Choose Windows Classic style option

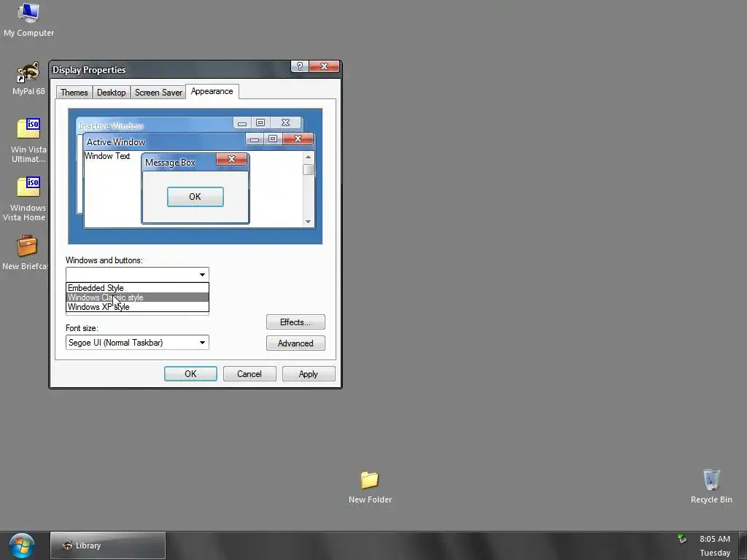[x=137, y=297]
